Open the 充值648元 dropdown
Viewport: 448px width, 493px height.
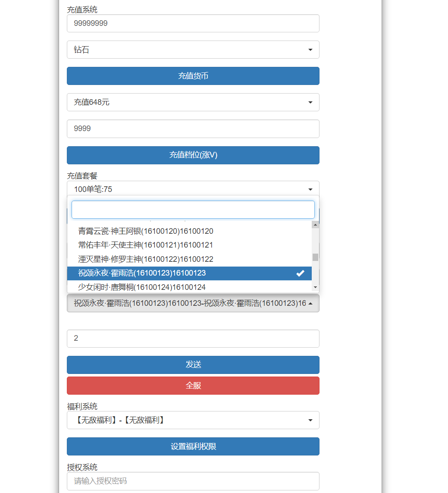pyautogui.click(x=193, y=102)
